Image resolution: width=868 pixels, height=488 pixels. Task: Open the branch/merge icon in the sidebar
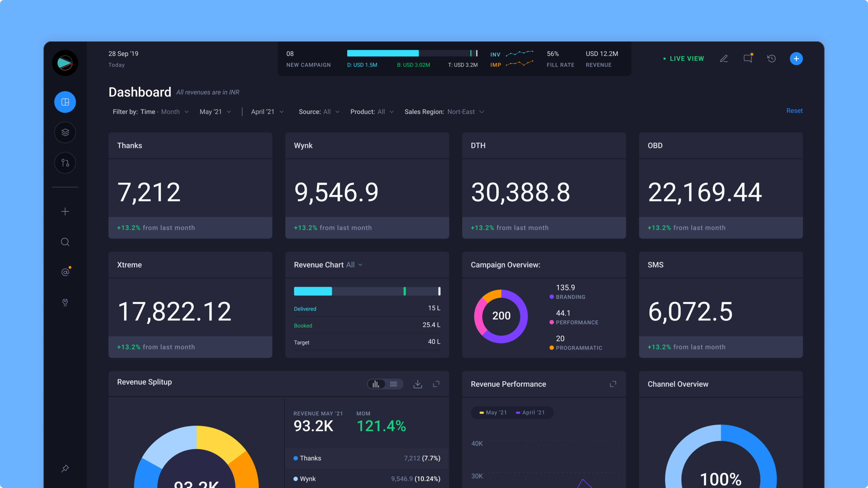point(65,163)
